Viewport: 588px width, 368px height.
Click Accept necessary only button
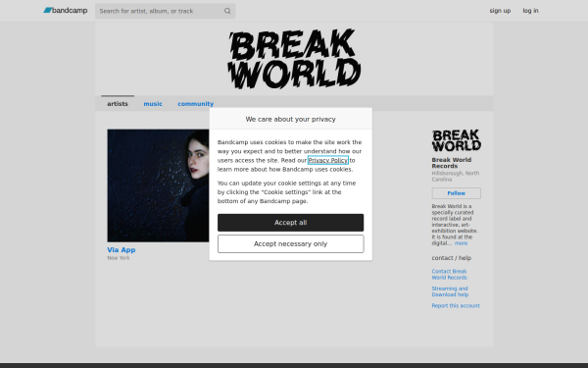click(x=290, y=244)
